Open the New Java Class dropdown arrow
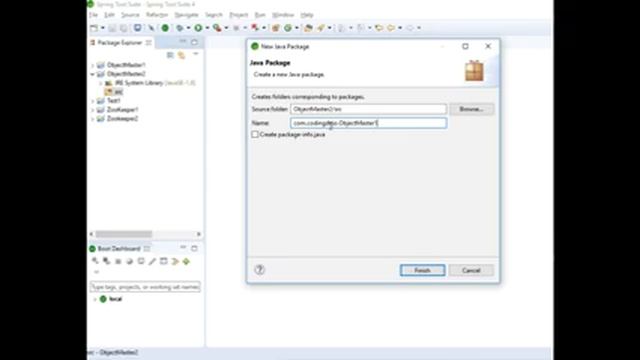Screen dimensions: 640x360 (x=297, y=28)
